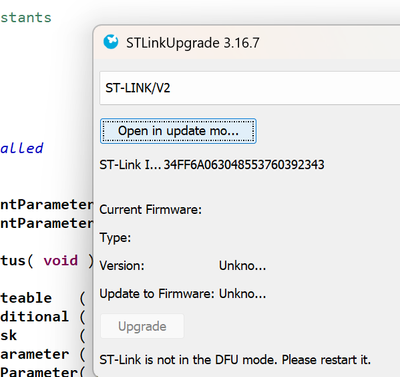Click the not in DFU mode status message
Screen dimensions: 400x377
(235, 360)
